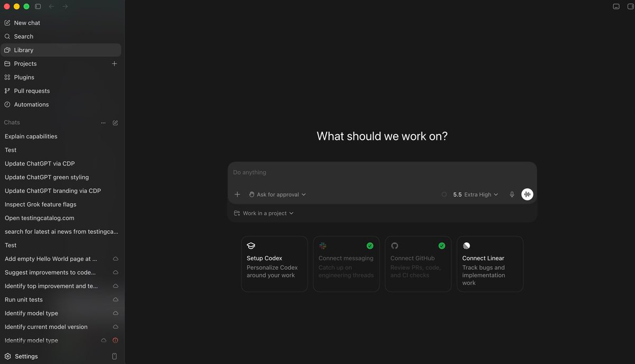Click cloud icon beside Identify current model version

(x=115, y=327)
